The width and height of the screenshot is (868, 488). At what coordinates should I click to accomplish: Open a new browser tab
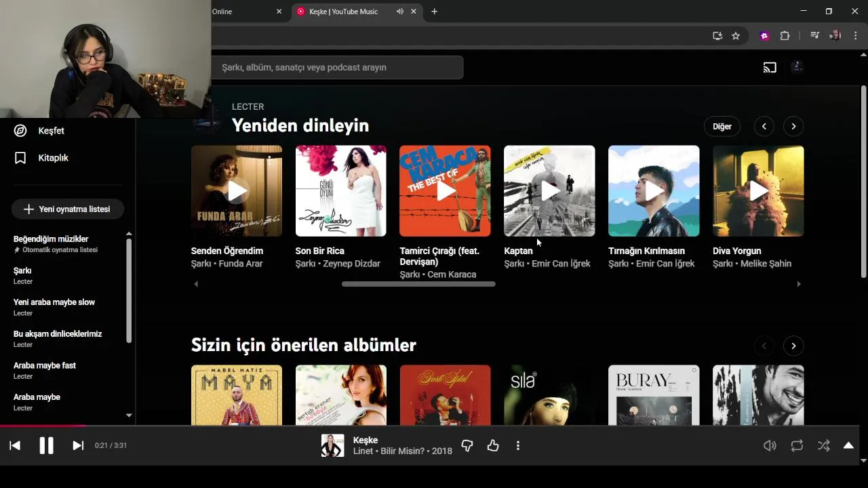435,12
